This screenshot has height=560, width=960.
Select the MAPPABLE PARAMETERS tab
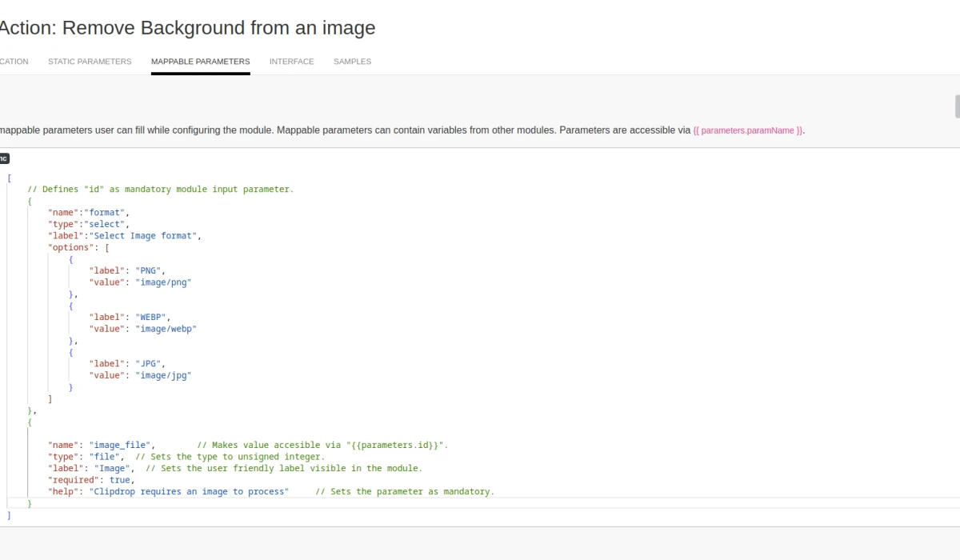pos(200,61)
